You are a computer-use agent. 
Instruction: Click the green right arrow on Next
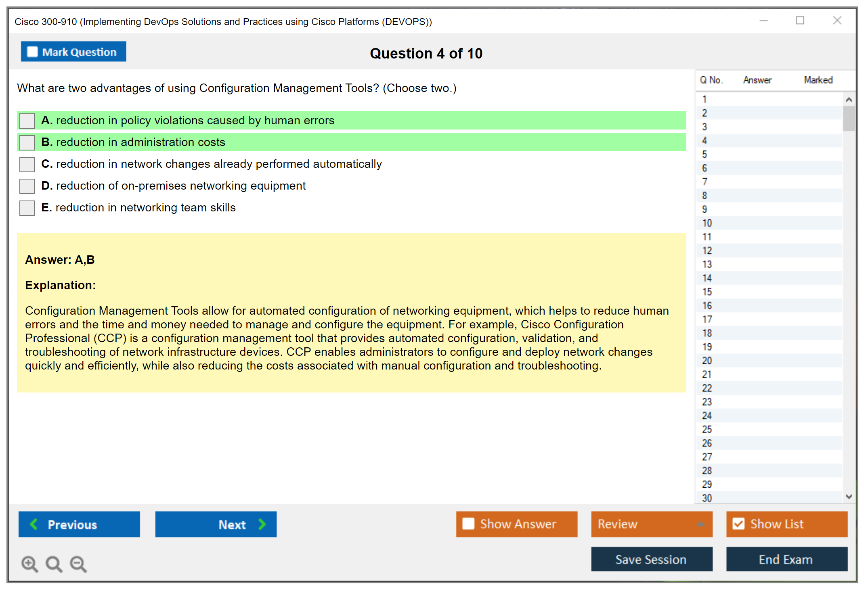(x=262, y=524)
